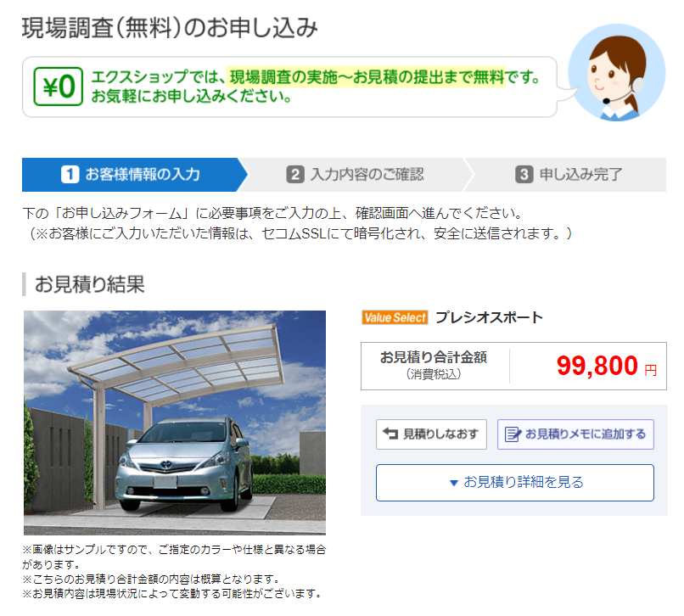Click the 見積りしなおす button
684x616 pixels.
tap(431, 434)
